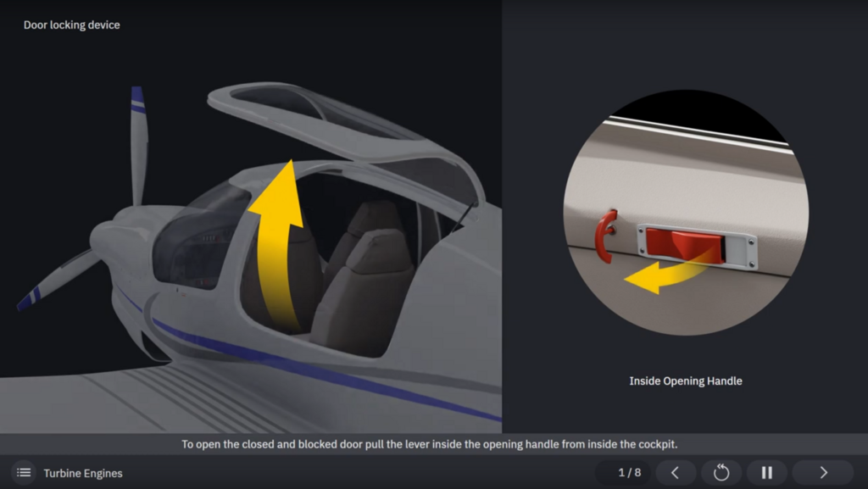Click the 1 / 8 slide counter

point(630,472)
